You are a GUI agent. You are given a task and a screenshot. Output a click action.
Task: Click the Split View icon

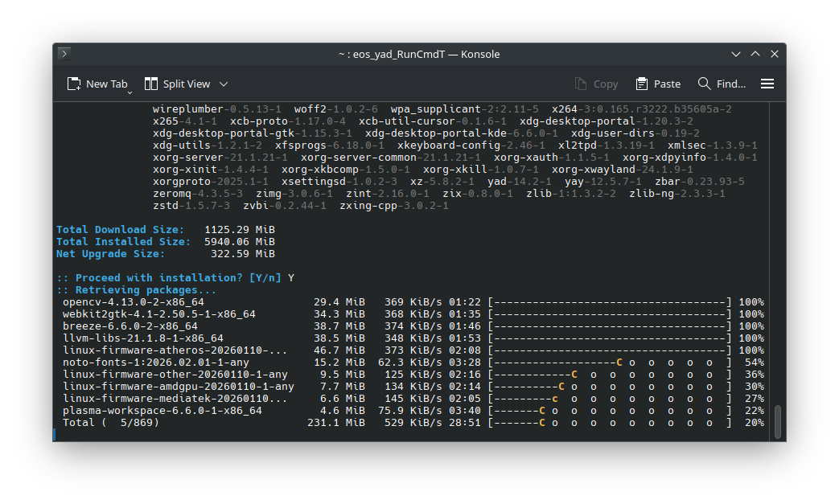pyautogui.click(x=151, y=84)
